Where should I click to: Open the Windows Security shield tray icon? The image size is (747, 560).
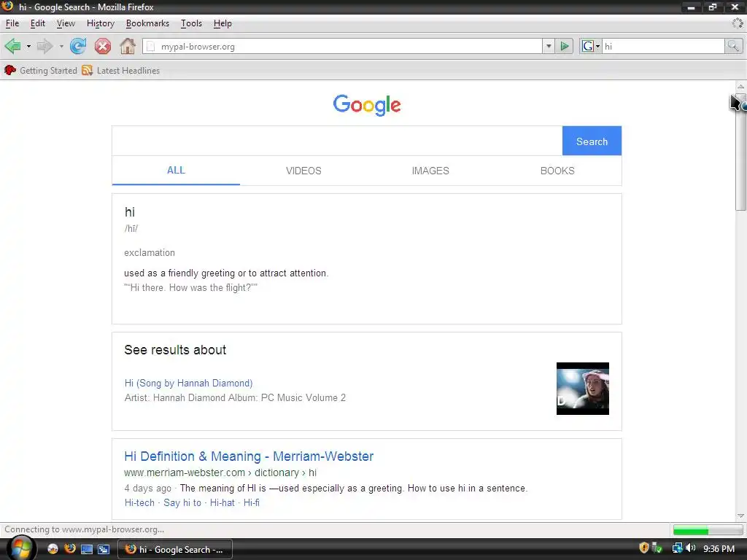click(643, 548)
